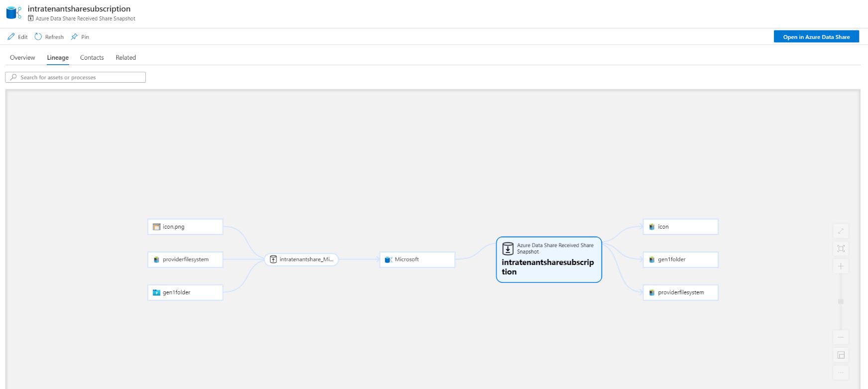Screen dimensions: 868x389
Task: Click Open in Azure Data Share
Action: (x=816, y=37)
